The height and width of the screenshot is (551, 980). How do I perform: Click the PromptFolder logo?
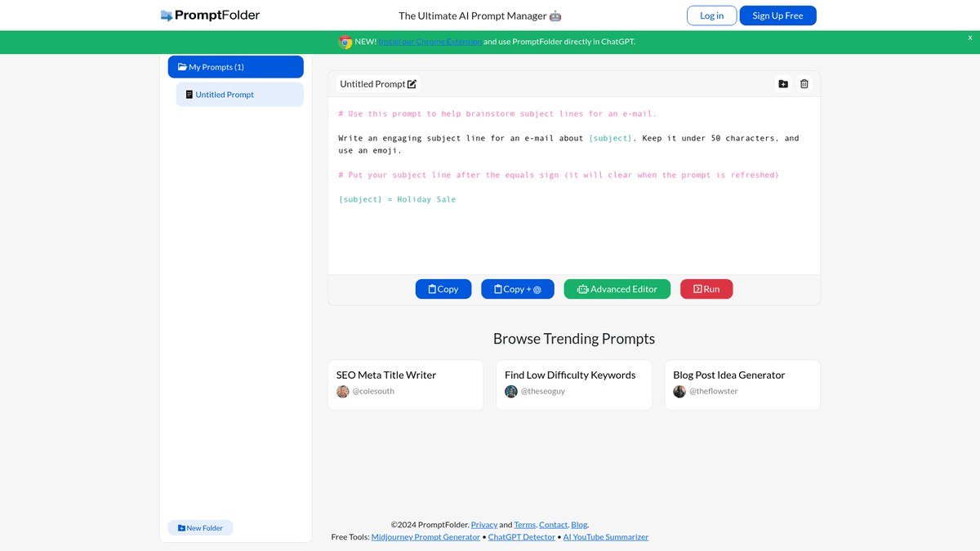pos(211,16)
